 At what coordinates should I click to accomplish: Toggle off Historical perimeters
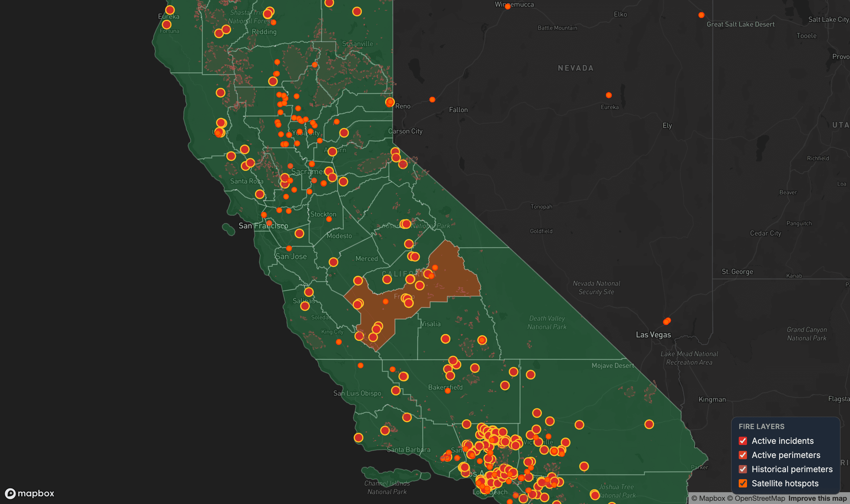point(743,469)
